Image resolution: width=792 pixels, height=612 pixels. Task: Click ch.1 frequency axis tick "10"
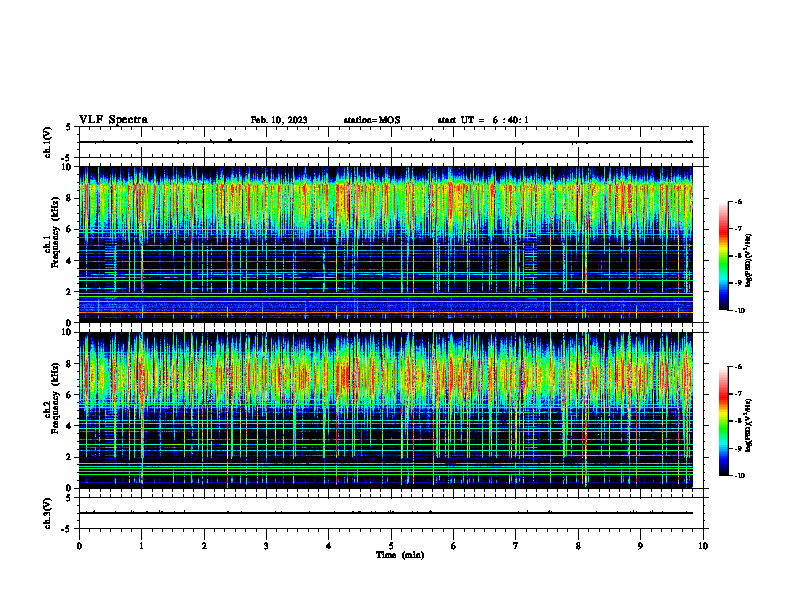point(68,167)
